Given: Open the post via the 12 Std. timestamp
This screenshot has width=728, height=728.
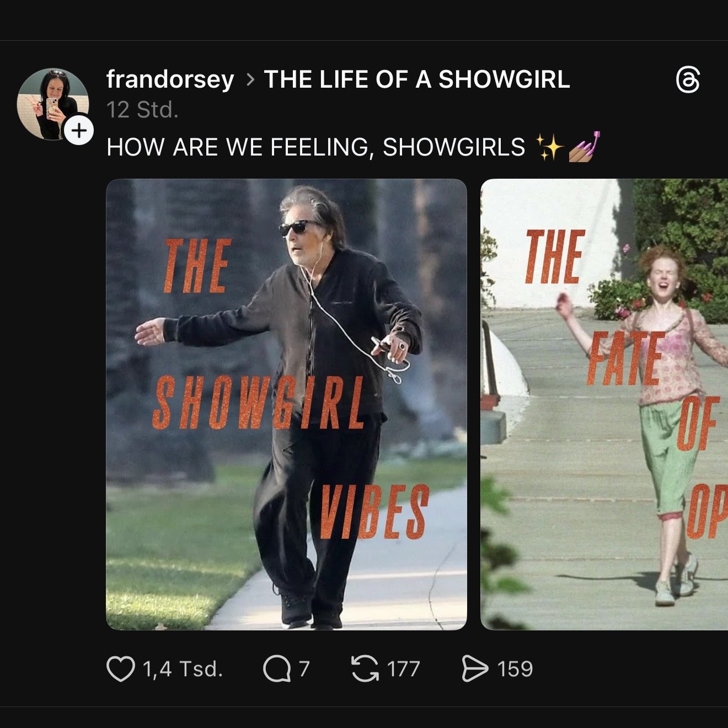Looking at the screenshot, I should [x=142, y=110].
